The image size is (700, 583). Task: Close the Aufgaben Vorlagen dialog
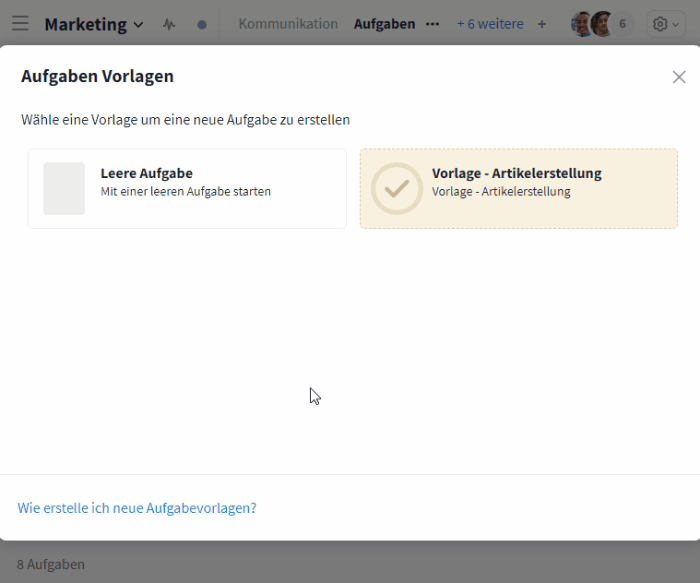point(679,77)
